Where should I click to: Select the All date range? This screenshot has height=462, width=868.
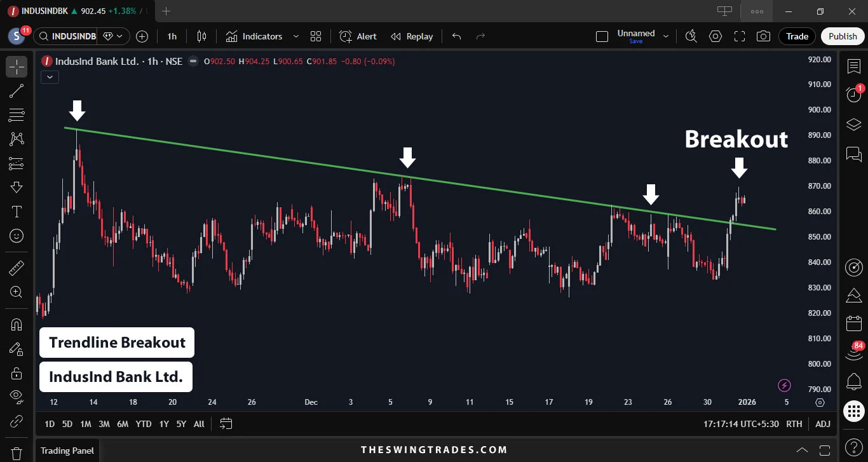[x=199, y=424]
